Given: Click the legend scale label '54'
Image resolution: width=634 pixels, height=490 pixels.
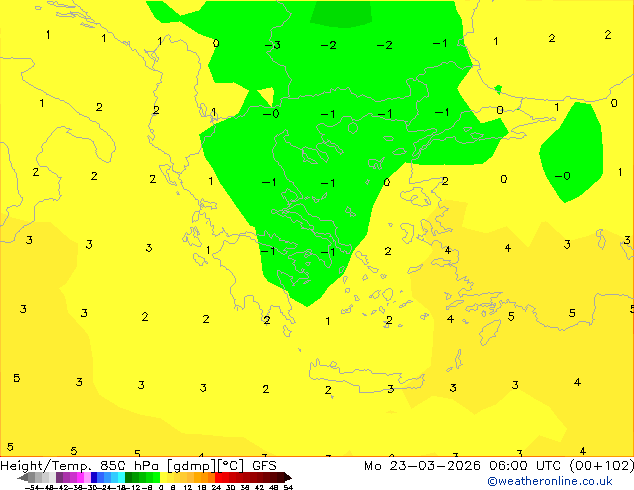Looking at the screenshot, I should click(288, 487).
